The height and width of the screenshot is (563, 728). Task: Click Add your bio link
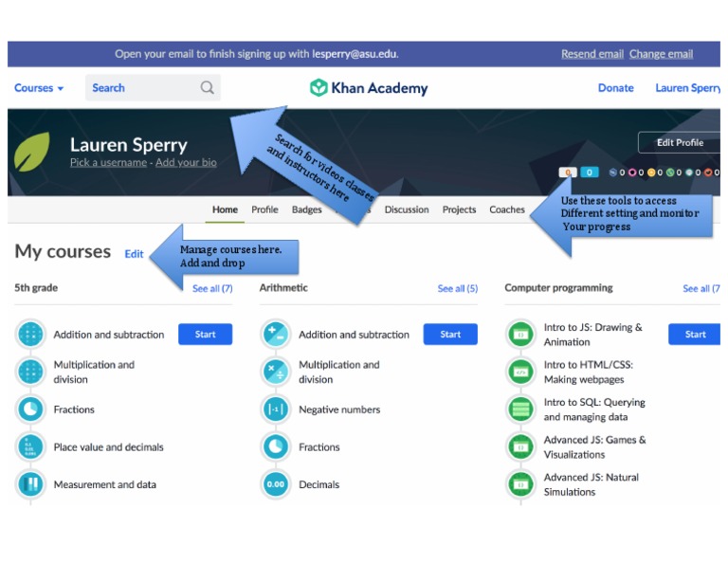point(186,162)
